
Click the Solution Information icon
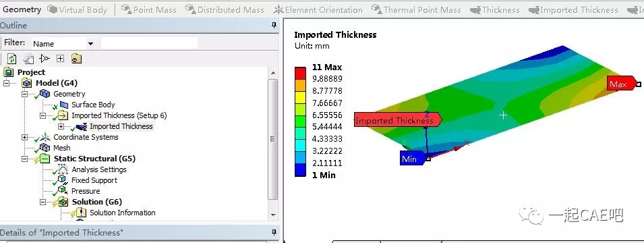(81, 213)
